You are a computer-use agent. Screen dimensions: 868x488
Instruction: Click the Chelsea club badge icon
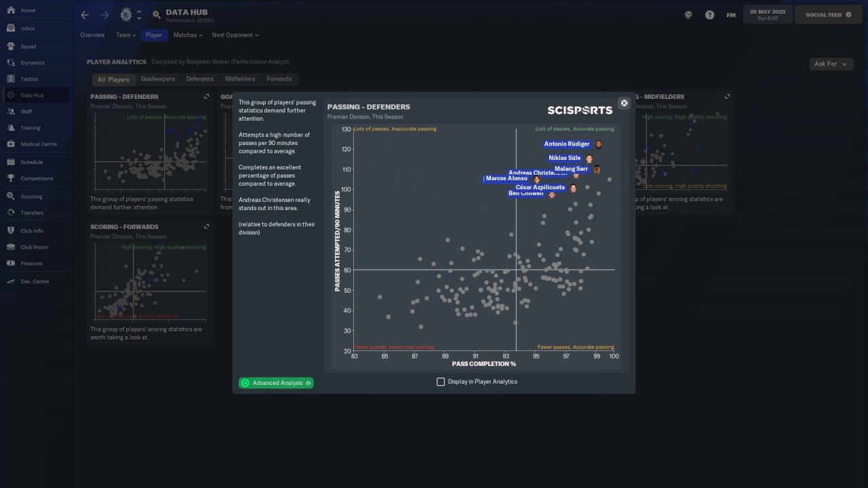(x=125, y=15)
